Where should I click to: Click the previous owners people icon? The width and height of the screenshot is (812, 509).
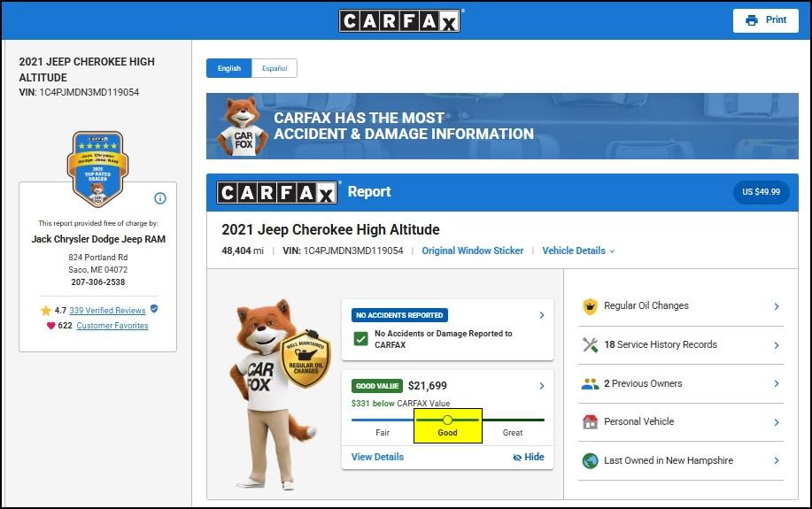(x=590, y=383)
